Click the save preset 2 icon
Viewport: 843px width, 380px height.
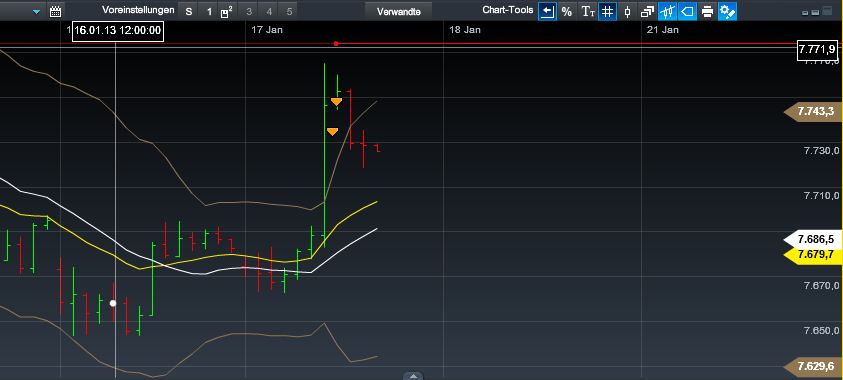(x=227, y=11)
